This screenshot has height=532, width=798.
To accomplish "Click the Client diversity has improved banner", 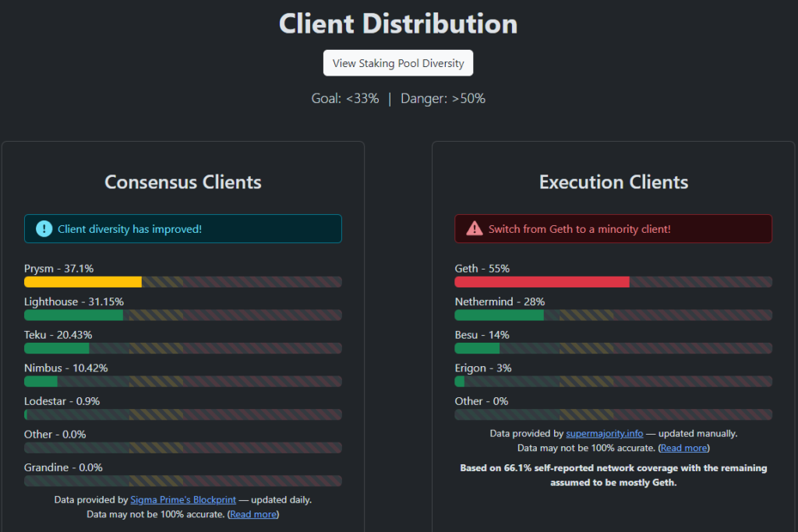I will [182, 228].
